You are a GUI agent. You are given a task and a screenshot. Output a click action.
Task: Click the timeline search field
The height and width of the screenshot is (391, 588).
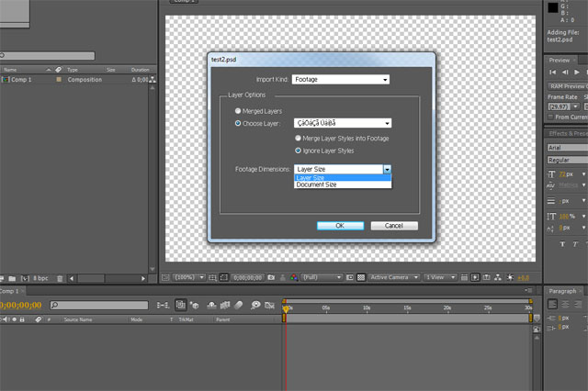[99, 306]
